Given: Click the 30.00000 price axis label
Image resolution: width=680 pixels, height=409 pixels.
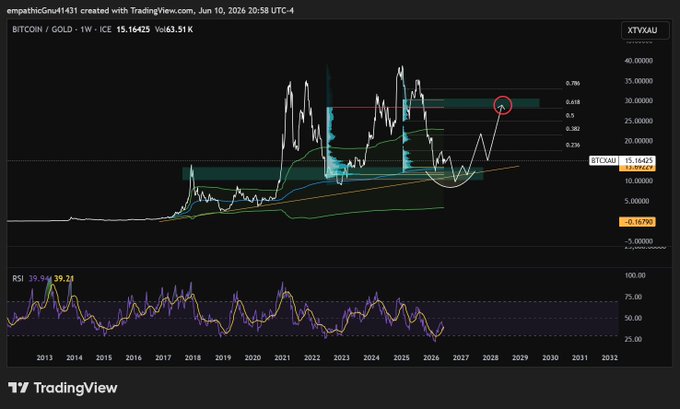Looking at the screenshot, I should pos(638,101).
